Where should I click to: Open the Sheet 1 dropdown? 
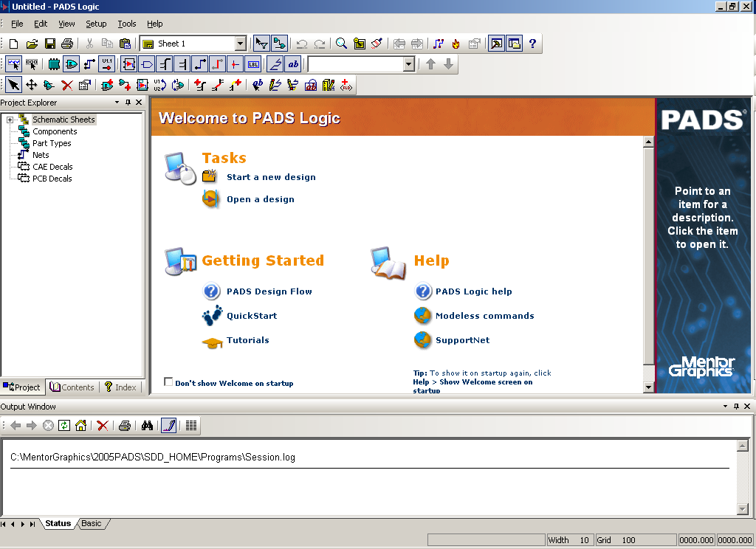tap(240, 44)
